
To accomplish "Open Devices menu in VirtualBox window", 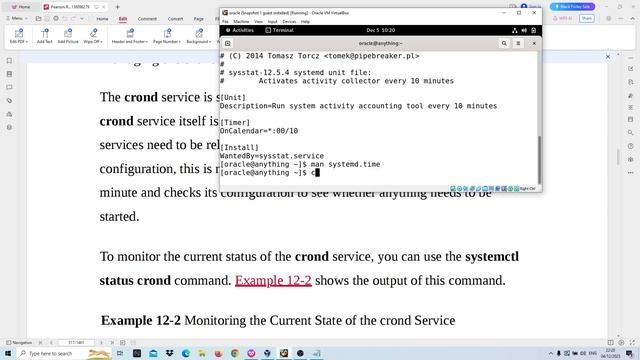I will (289, 22).
